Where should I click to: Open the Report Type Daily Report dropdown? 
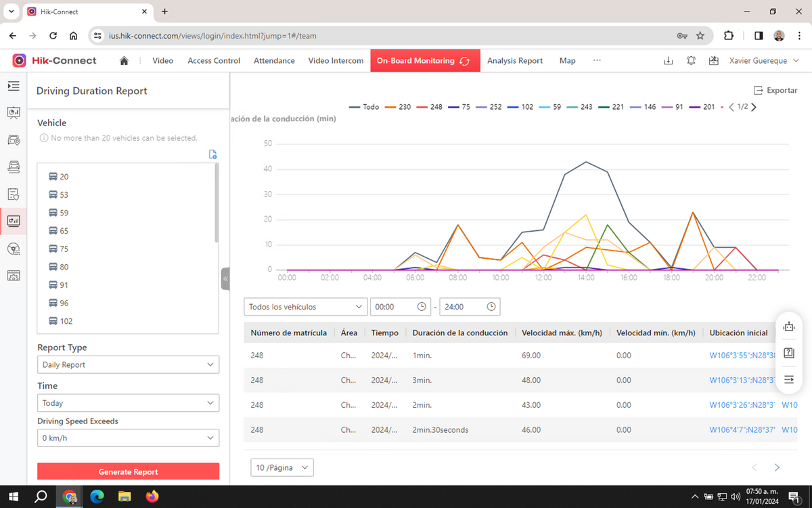pos(129,364)
